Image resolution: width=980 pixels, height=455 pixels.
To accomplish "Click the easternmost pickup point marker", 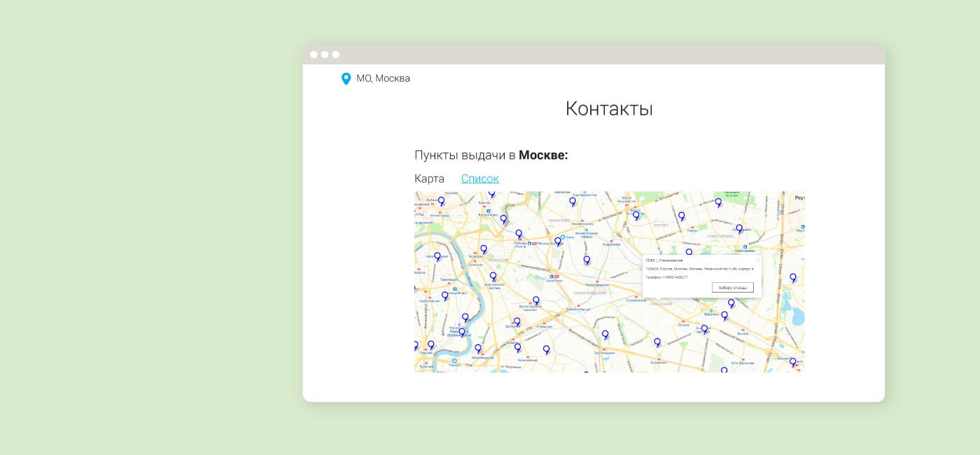I will coord(793,277).
